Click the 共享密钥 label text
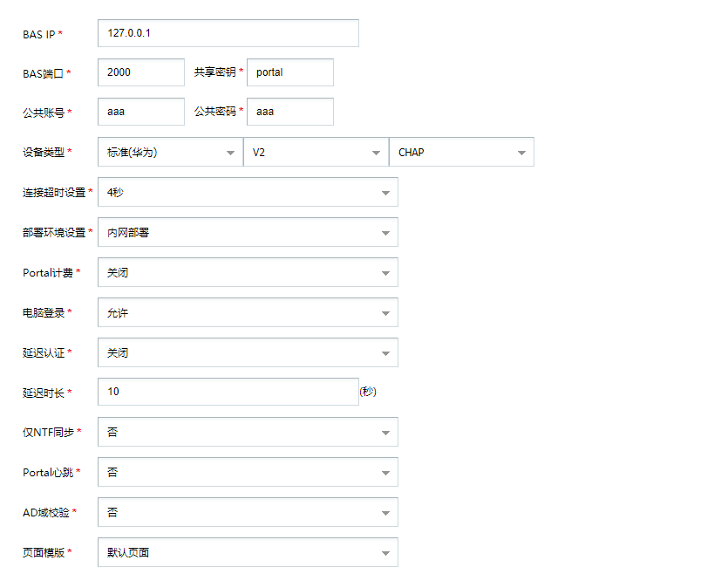 tap(215, 72)
